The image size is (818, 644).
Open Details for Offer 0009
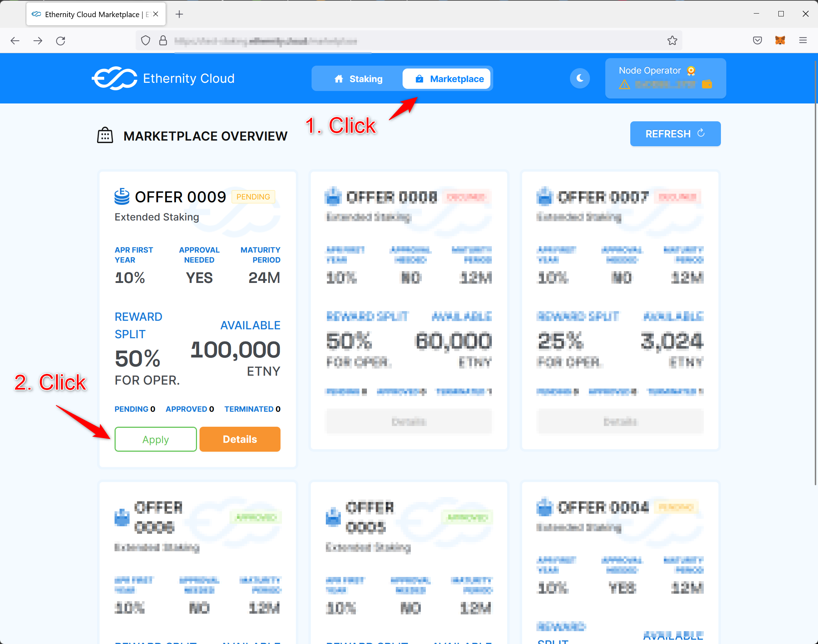click(x=240, y=439)
